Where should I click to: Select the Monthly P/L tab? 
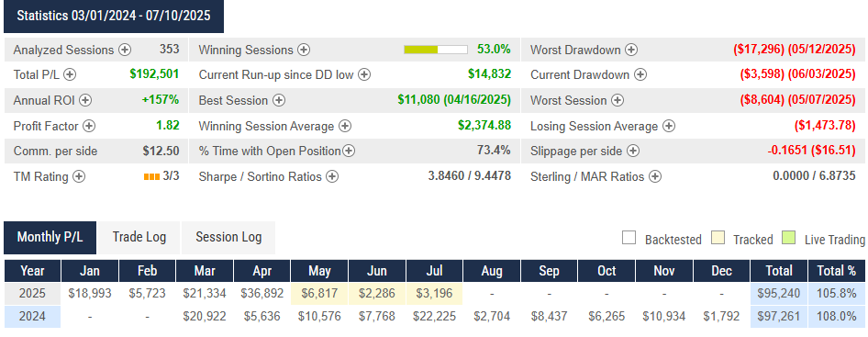tap(50, 237)
